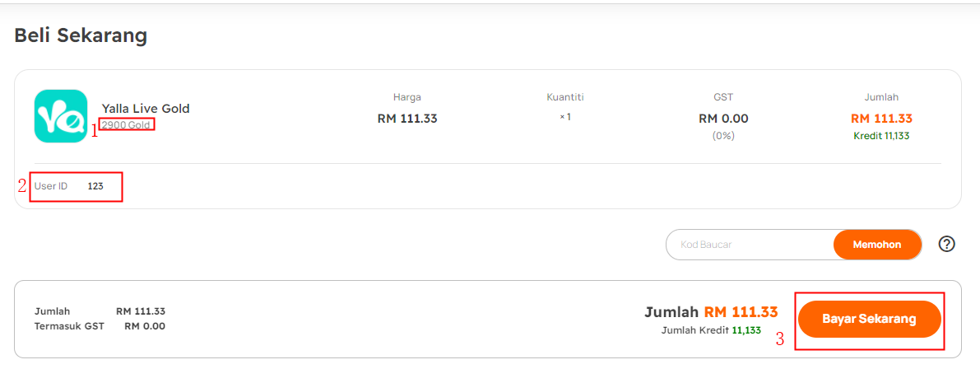980x369 pixels.
Task: Click the User ID value 123
Action: (x=95, y=186)
